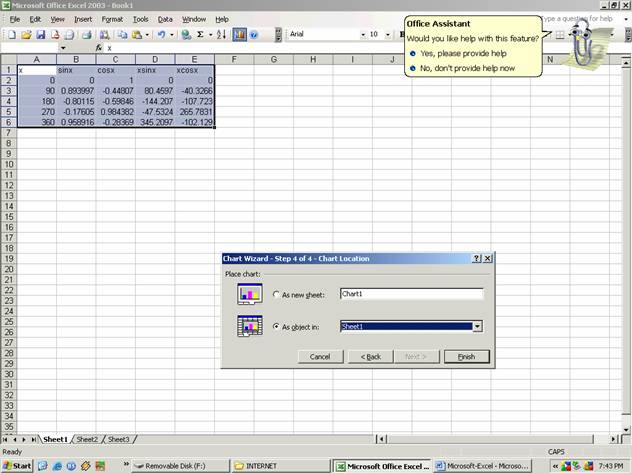
Task: Select row 10 header
Action: pos(8,164)
